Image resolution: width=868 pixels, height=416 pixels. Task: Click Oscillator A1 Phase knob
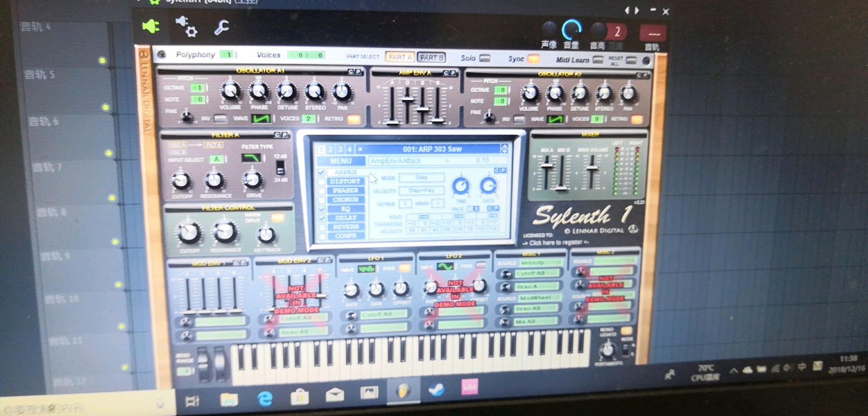tap(259, 92)
